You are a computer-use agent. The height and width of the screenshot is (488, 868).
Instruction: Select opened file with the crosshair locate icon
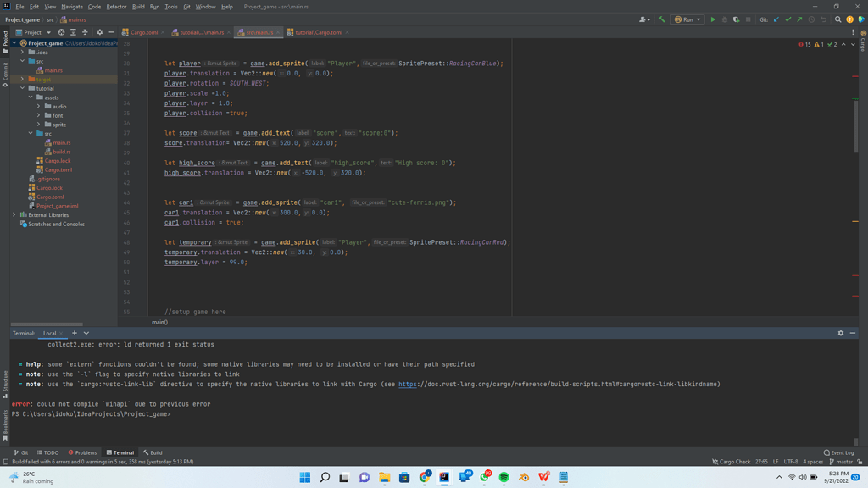pos(61,33)
